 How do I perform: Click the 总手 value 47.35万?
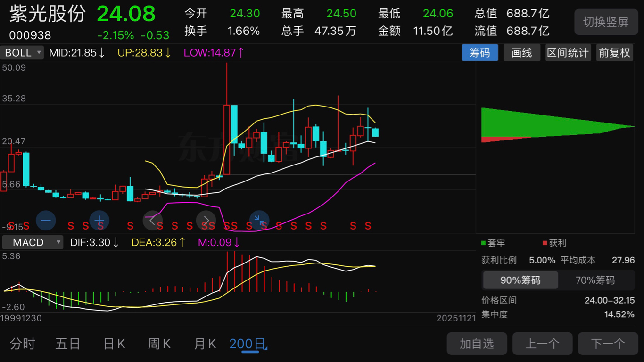(336, 32)
